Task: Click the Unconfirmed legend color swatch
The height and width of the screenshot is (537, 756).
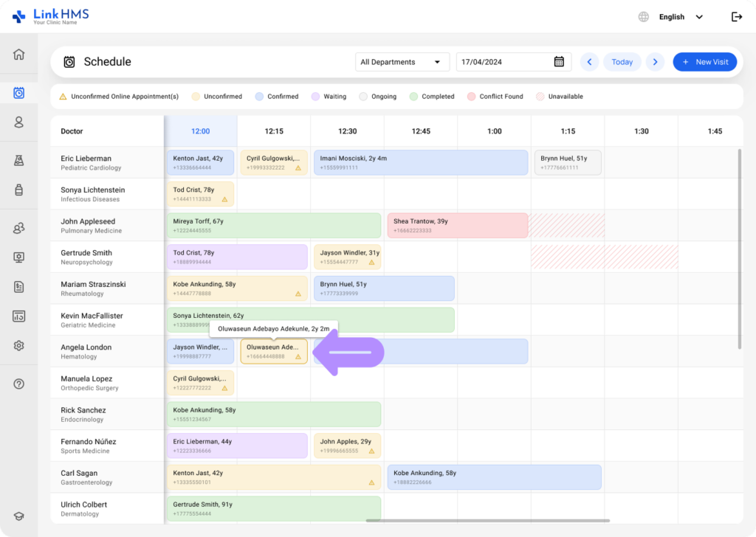Action: 195,97
